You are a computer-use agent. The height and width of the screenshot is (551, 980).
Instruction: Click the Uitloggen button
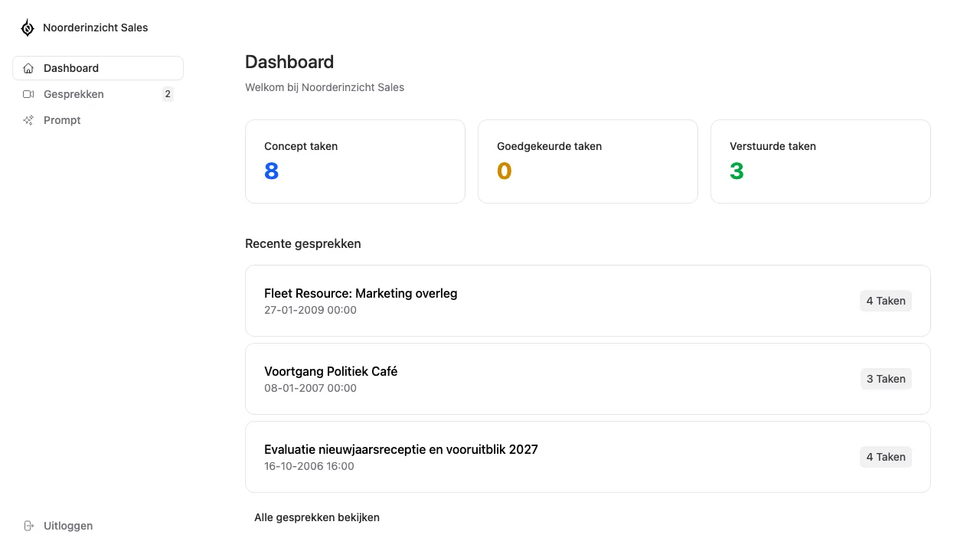(68, 526)
